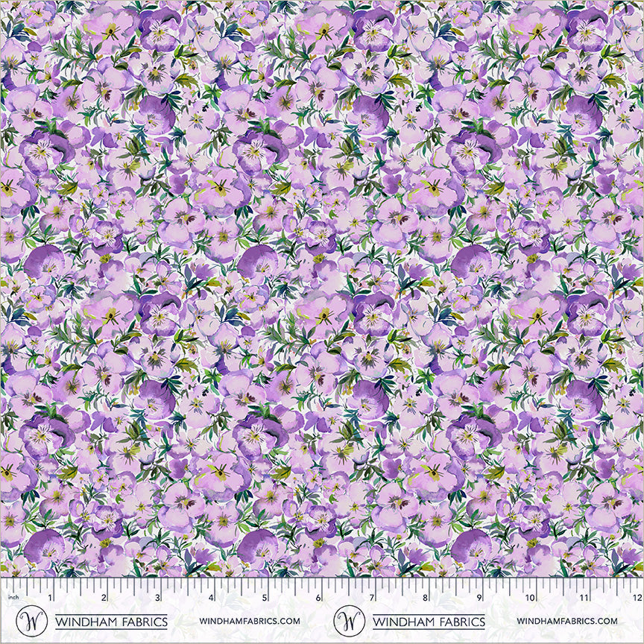
Task: Click the number 9 on the ruler
Action: [x=479, y=598]
